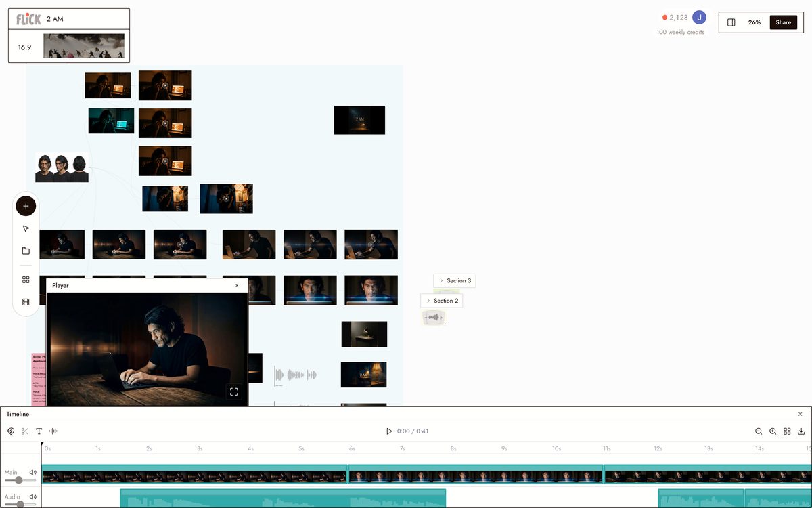Download the timeline export
Image resolution: width=812 pixels, height=508 pixels.
coord(801,431)
